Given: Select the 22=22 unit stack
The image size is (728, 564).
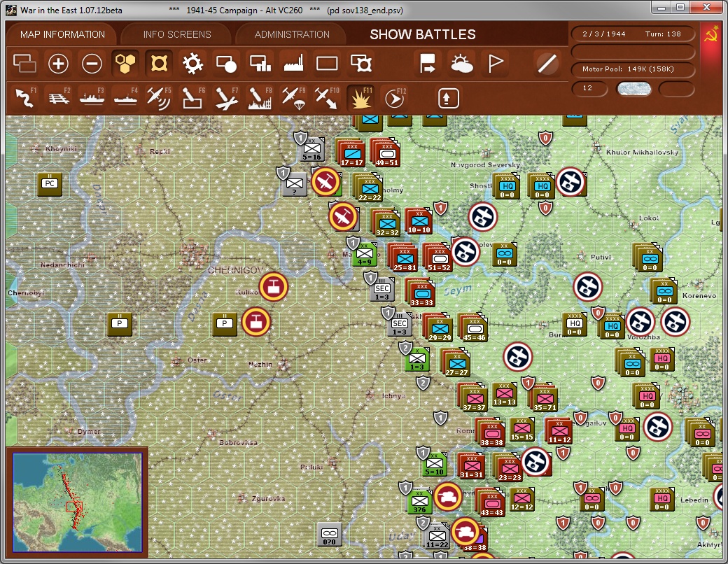Looking at the screenshot, I should [x=369, y=188].
